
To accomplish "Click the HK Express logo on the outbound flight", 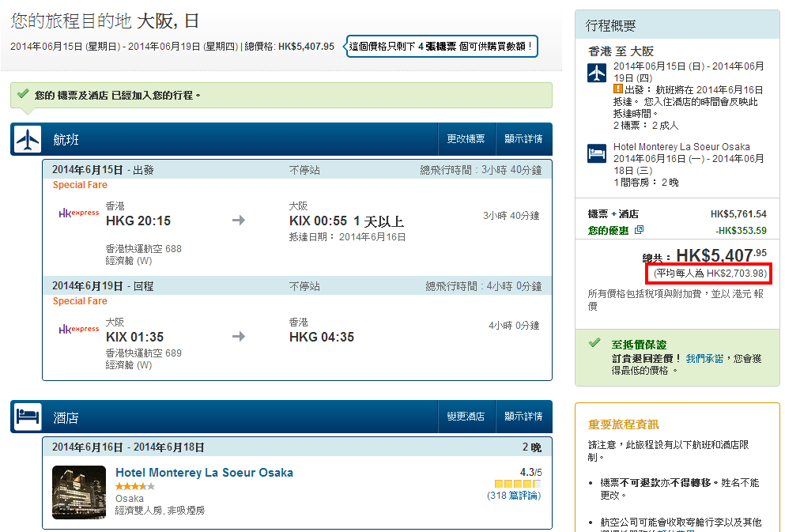I will pyautogui.click(x=79, y=213).
